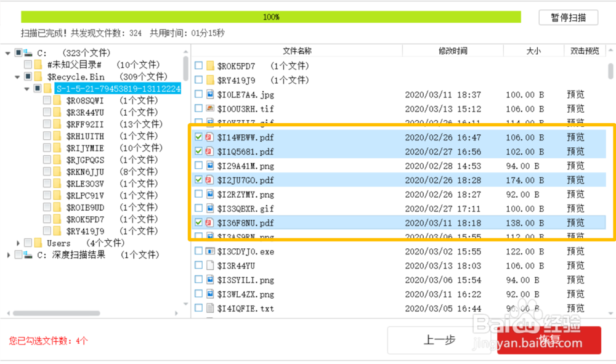
Task: Click the text file icon of $I4IQFIE.txt
Action: (210, 308)
